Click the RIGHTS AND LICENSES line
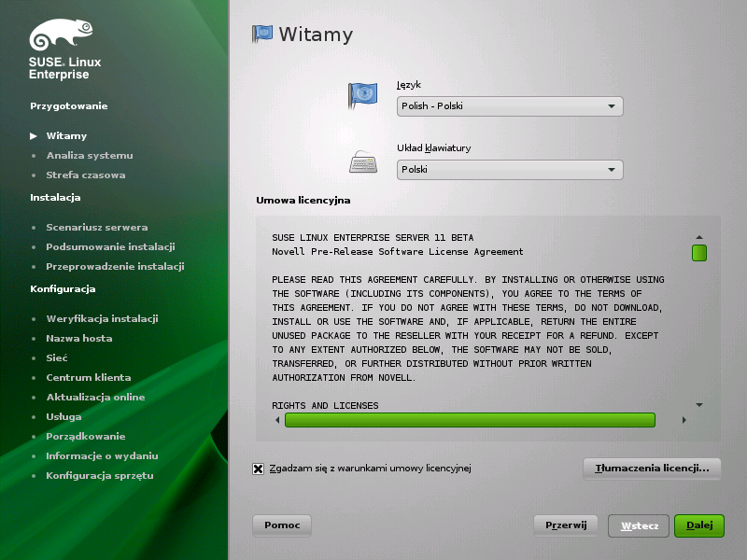 click(325, 406)
